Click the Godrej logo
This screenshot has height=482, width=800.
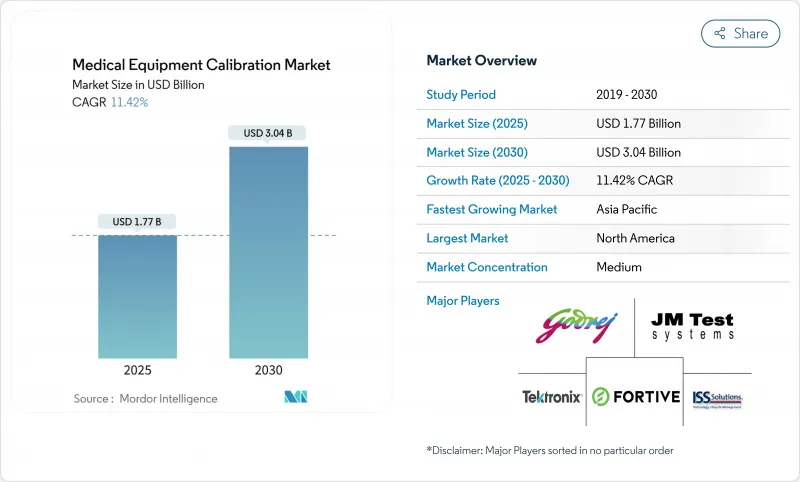(577, 326)
